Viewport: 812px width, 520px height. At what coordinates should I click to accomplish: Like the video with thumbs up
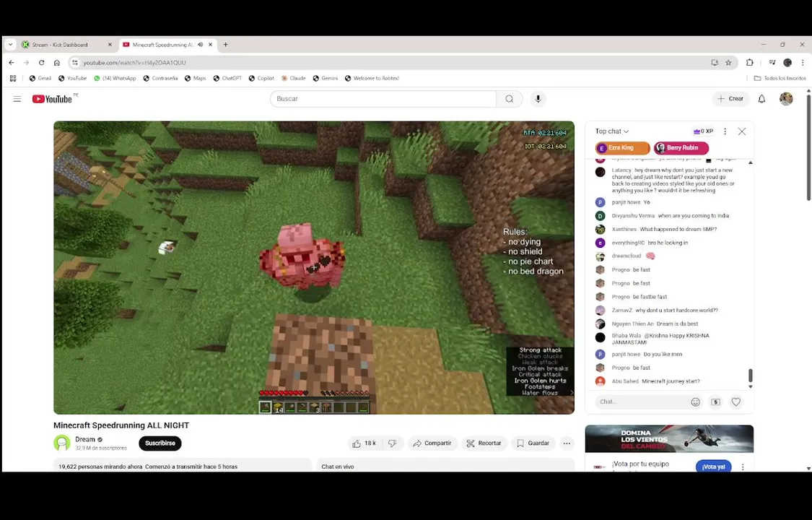[364, 443]
